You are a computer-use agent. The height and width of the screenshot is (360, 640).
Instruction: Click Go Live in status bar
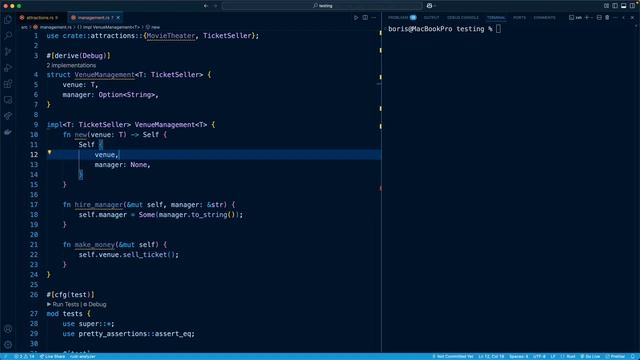click(x=590, y=356)
